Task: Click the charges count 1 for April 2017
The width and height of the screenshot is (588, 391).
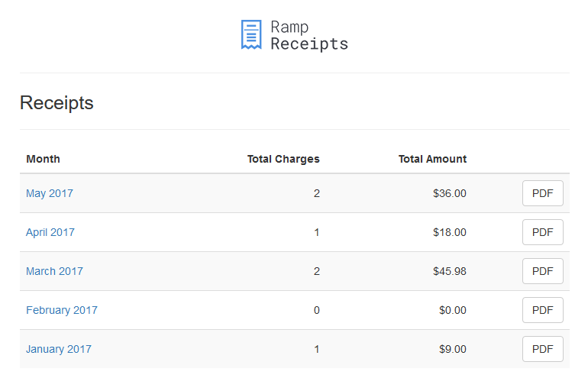Action: (x=316, y=232)
